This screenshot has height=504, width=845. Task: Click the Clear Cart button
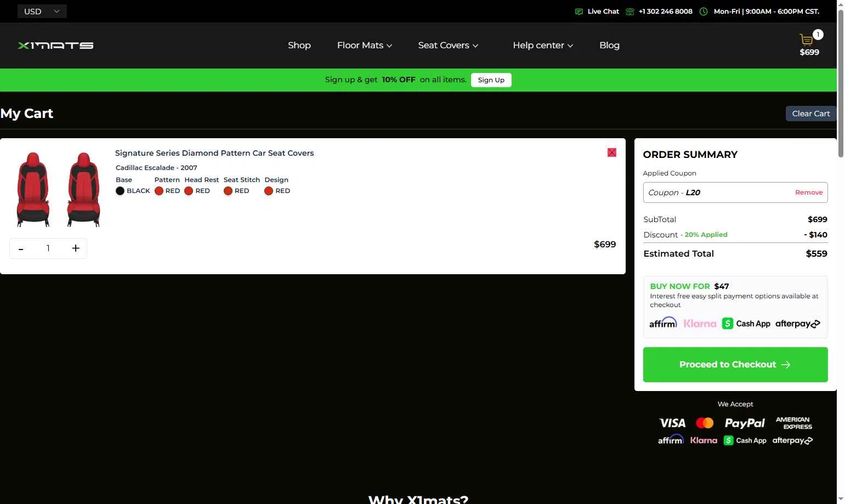(x=811, y=114)
